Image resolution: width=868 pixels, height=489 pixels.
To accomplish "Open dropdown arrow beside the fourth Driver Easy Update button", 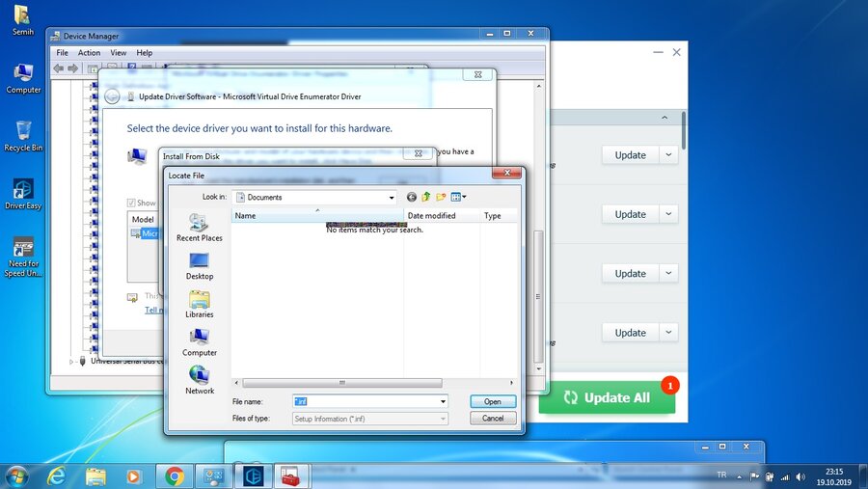I will tap(668, 333).
